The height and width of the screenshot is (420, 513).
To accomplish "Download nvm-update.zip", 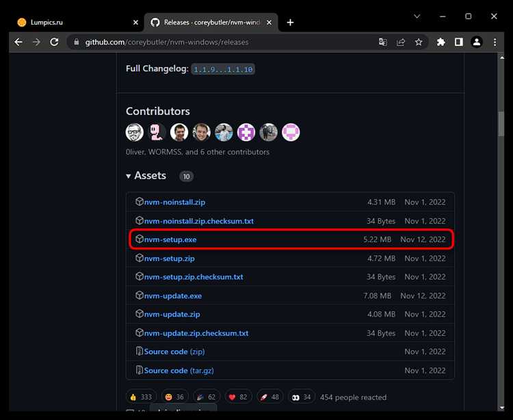I will point(172,315).
